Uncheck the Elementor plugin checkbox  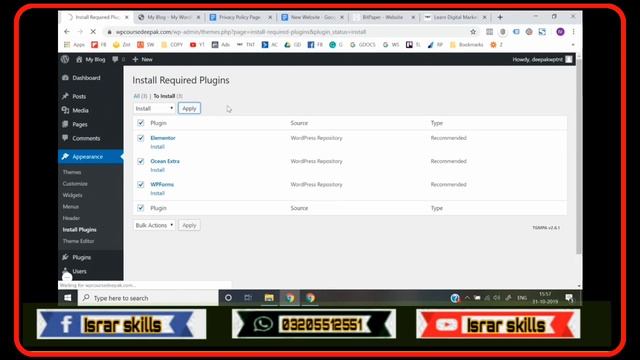pos(141,138)
